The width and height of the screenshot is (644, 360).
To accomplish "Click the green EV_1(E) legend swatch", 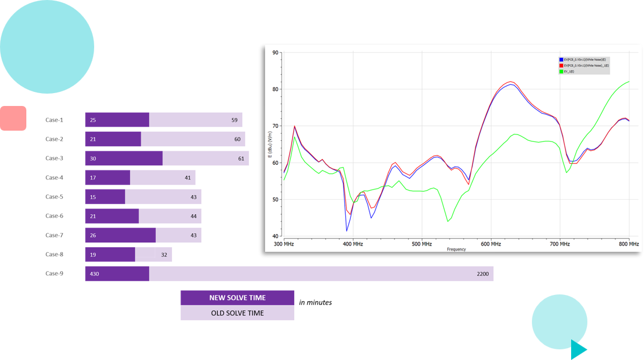I will click(x=561, y=72).
